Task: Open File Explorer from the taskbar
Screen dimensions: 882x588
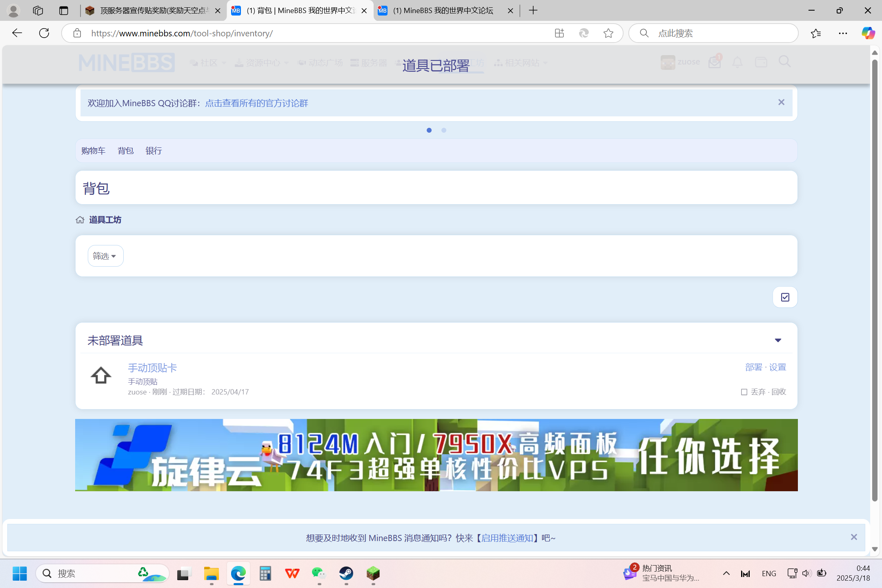Action: click(211, 574)
